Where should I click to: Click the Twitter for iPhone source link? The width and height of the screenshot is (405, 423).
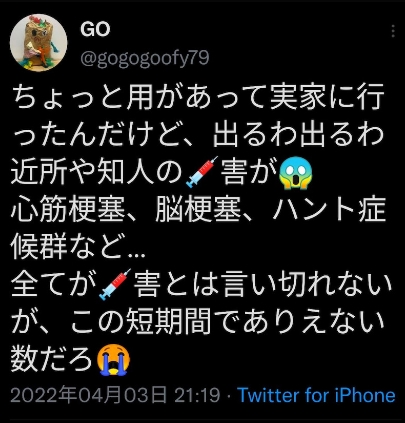[316, 395]
